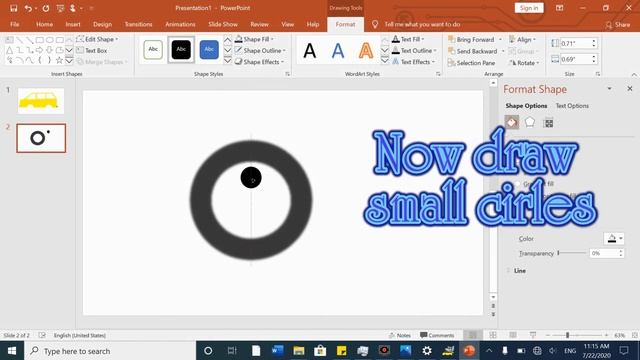Viewport: 640px width, 360px height.
Task: Open Notes pane from the status bar
Action: click(400, 335)
